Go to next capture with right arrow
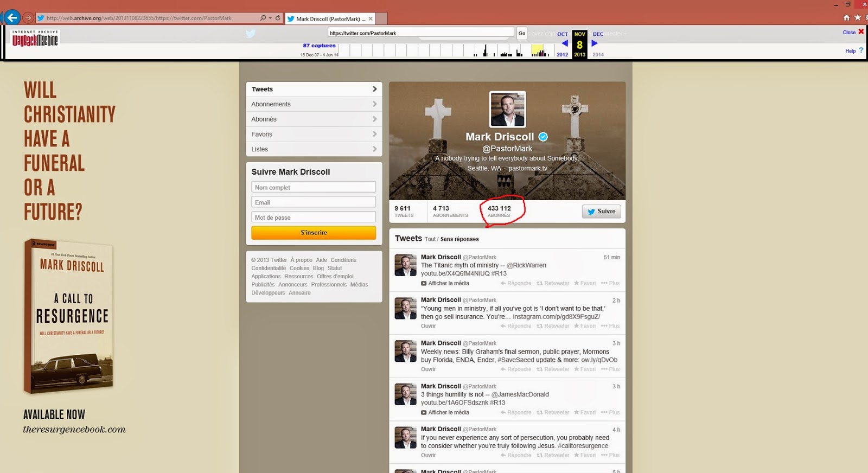 click(x=595, y=43)
